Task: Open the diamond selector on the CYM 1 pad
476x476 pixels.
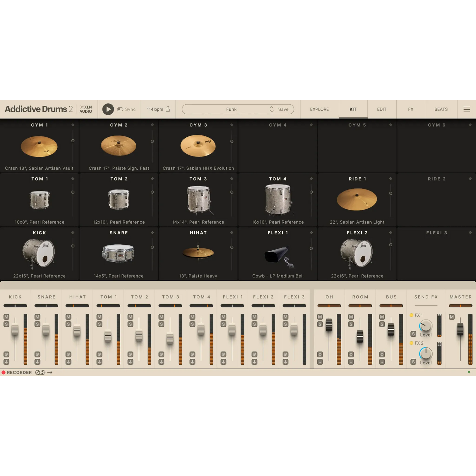Action: coord(73,125)
